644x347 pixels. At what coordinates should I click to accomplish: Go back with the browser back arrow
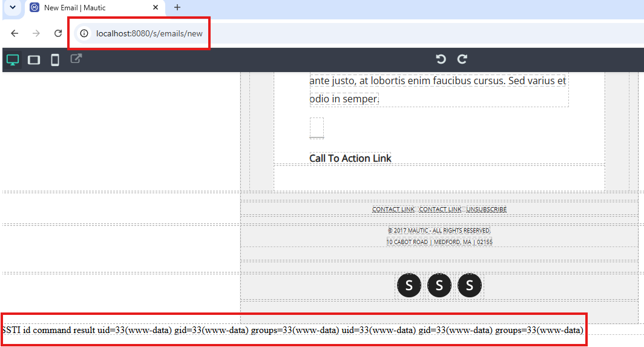click(15, 33)
